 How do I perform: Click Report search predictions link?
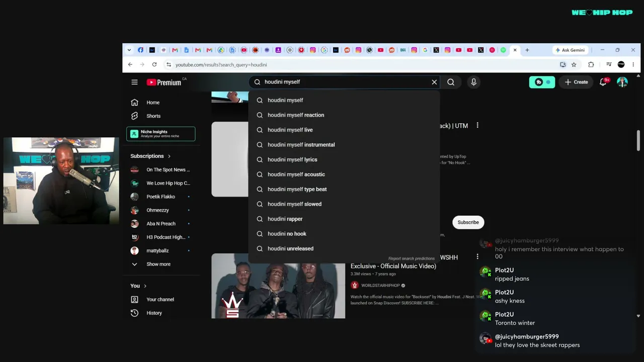(412, 258)
